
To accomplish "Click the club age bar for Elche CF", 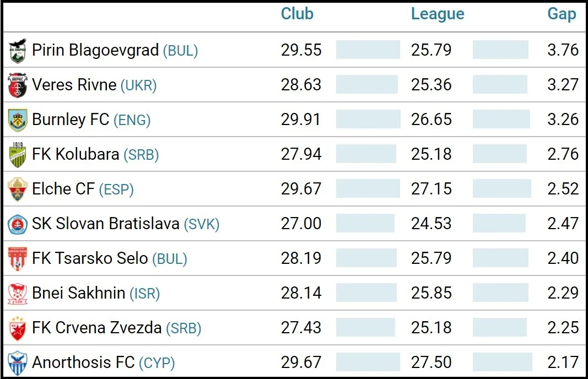I will 366,189.
